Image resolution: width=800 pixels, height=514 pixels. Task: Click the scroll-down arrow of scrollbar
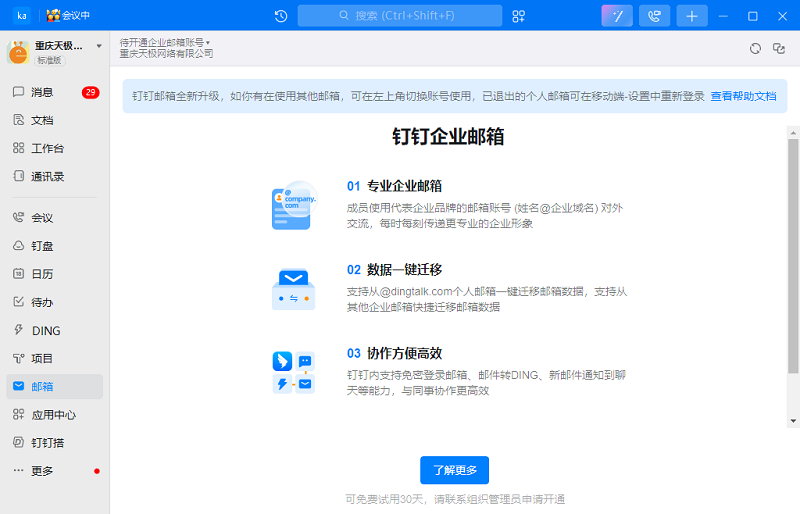pyautogui.click(x=793, y=422)
